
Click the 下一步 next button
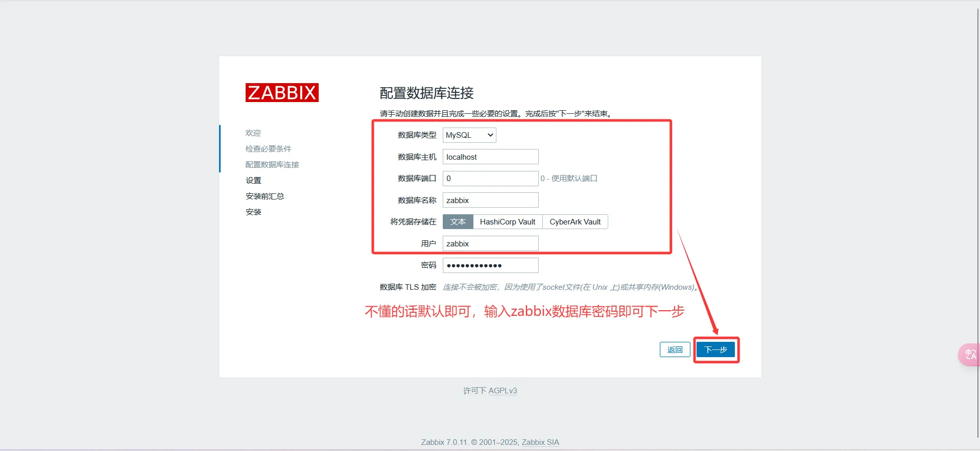click(715, 349)
